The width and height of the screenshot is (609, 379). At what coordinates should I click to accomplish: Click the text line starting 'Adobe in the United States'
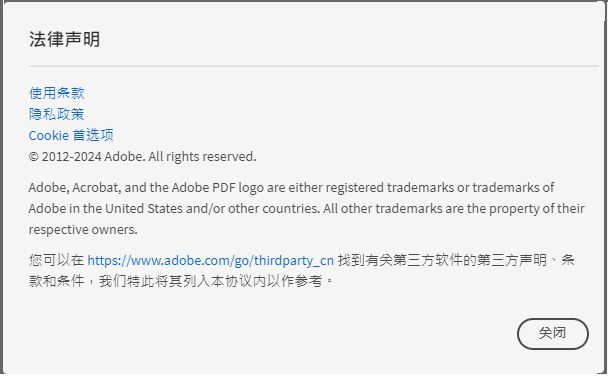[306, 209]
